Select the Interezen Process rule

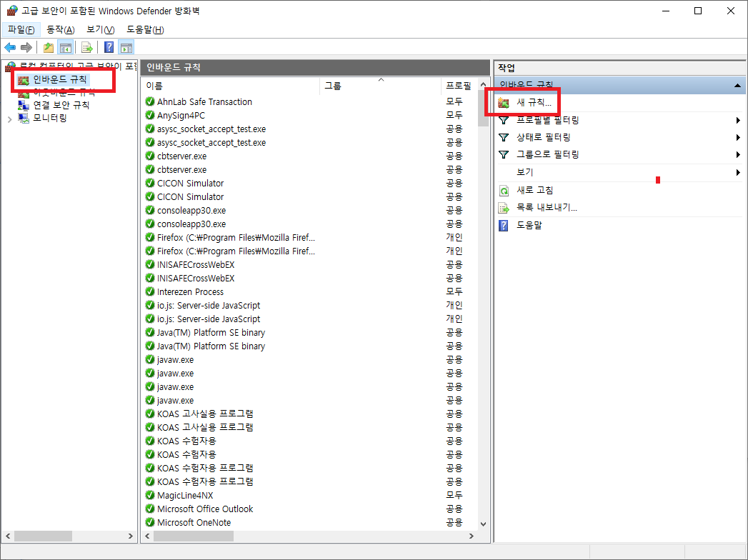pos(190,291)
